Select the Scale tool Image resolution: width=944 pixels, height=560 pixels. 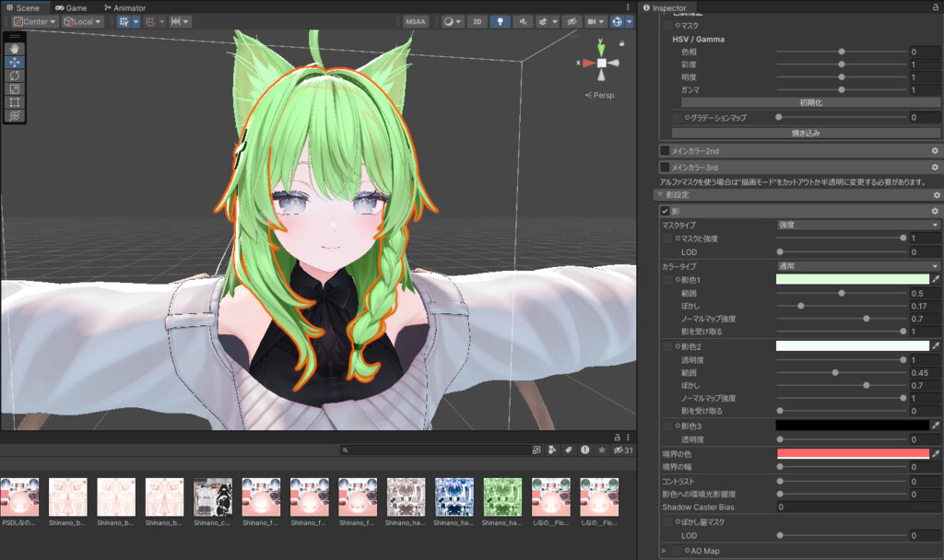tap(15, 88)
